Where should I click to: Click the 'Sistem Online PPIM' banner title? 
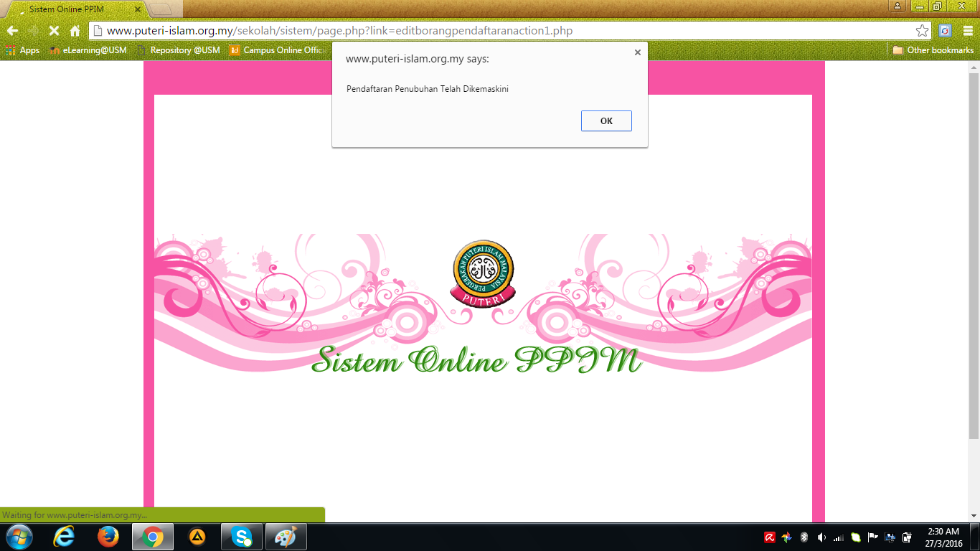point(476,360)
